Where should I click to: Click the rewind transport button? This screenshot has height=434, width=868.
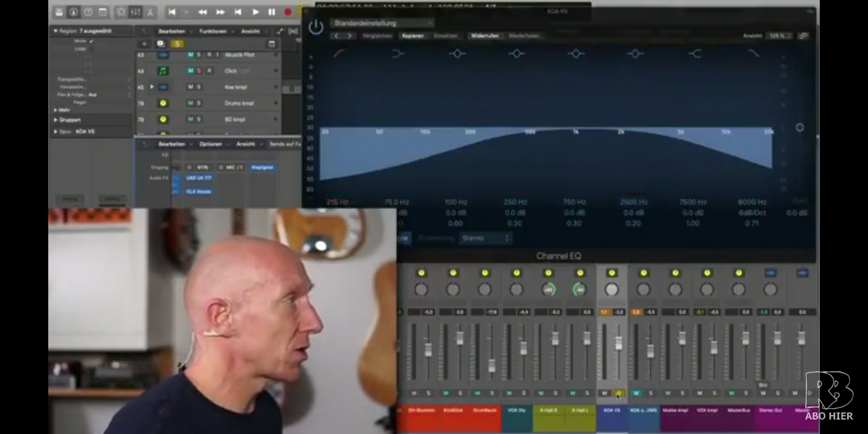[x=203, y=12]
